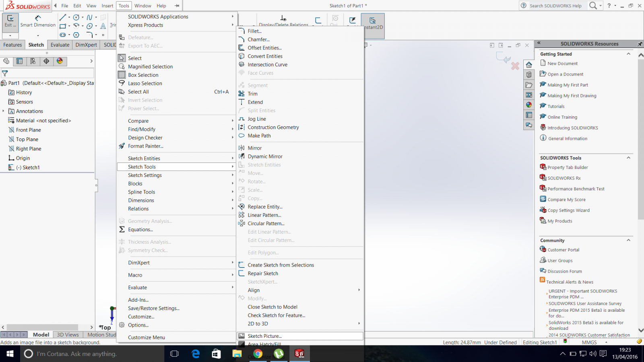Switch to the Features tab

[13, 45]
